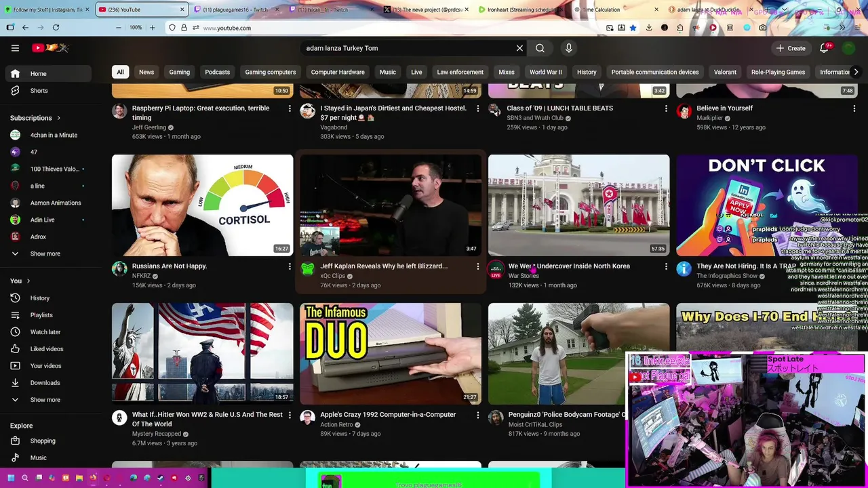Select the All filter chip

120,72
